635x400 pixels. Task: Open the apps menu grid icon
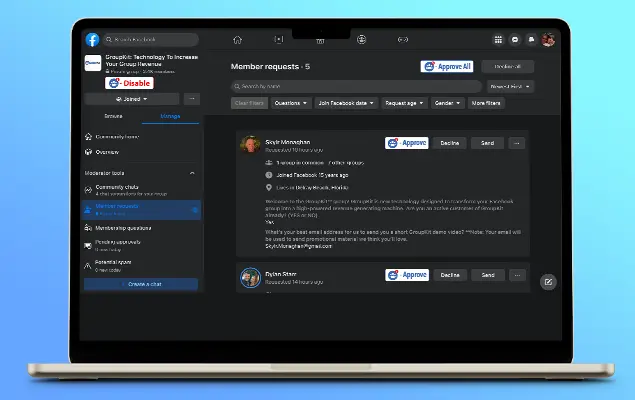(498, 39)
